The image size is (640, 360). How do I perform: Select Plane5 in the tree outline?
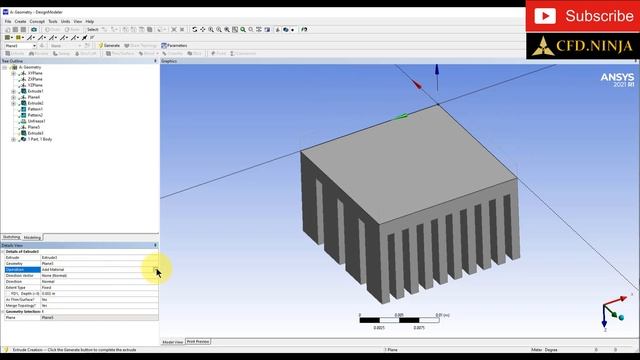click(x=33, y=127)
